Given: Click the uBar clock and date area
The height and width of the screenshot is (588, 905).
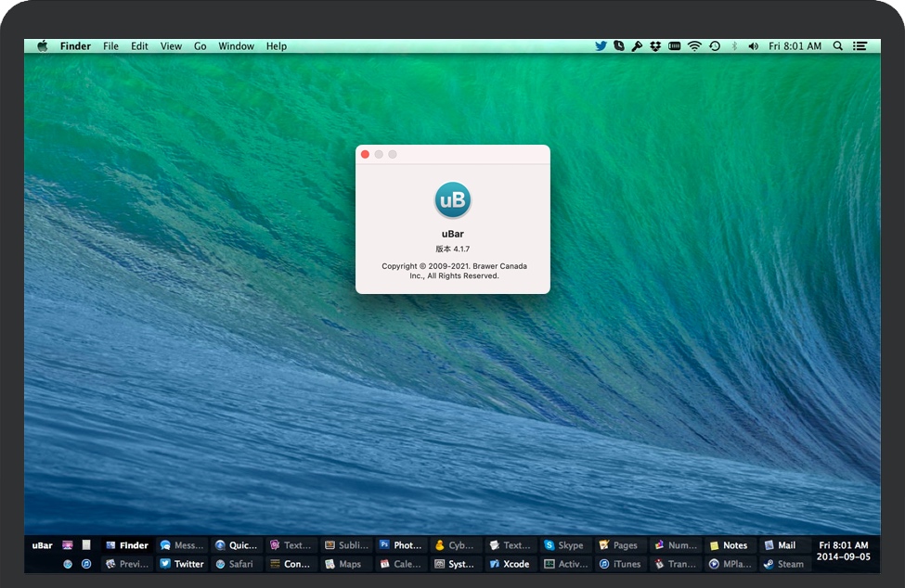Looking at the screenshot, I should [x=844, y=552].
